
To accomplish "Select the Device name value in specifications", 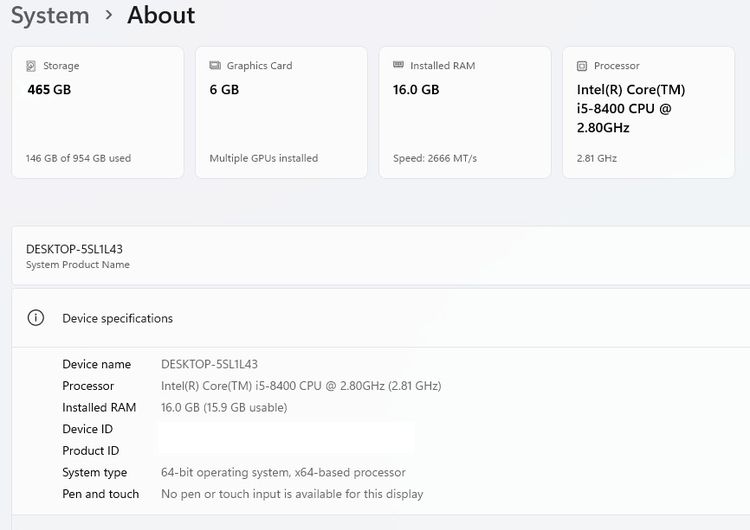I will [x=209, y=364].
